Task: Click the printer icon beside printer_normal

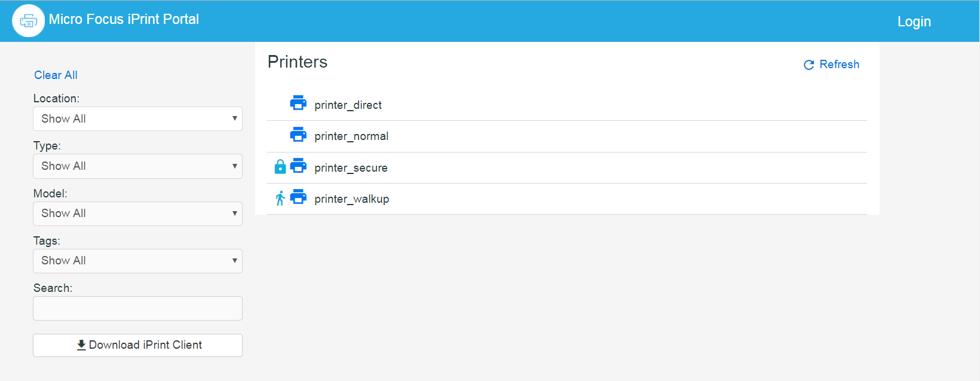Action: 298,135
